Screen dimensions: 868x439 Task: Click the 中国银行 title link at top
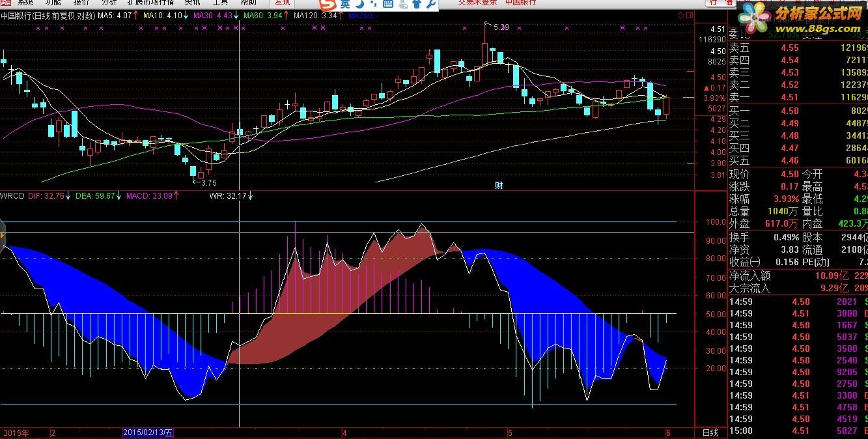click(x=521, y=3)
